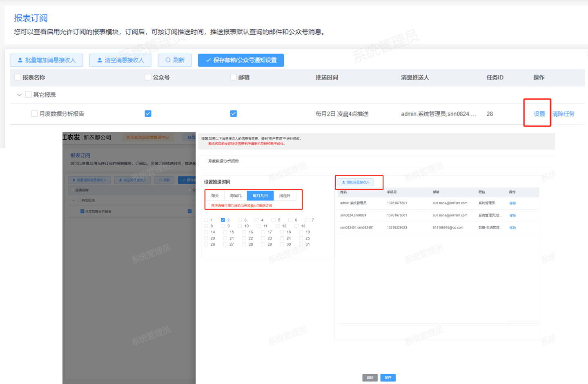This screenshot has height=384, width=588.
Task: Switch to the 每周几 tab
Action: pos(236,196)
